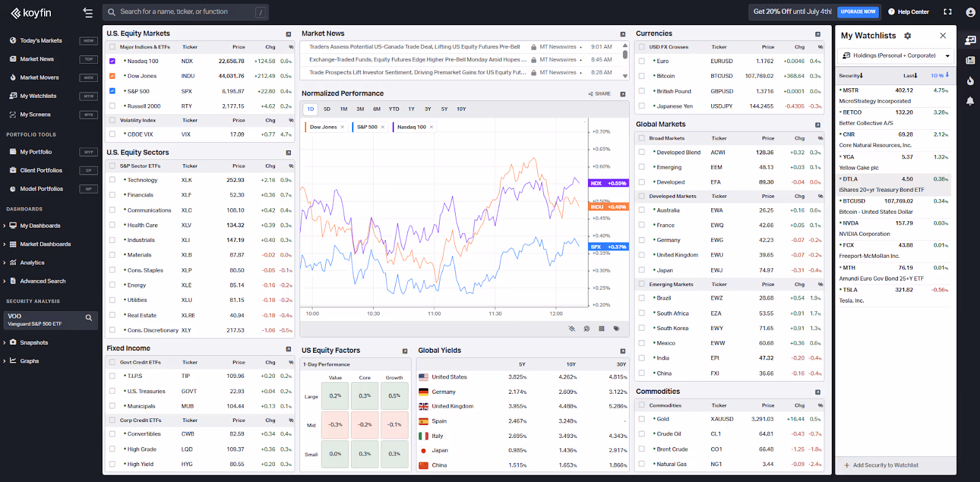980x482 pixels.
Task: Select the 10Y chart range tab
Action: click(x=461, y=110)
